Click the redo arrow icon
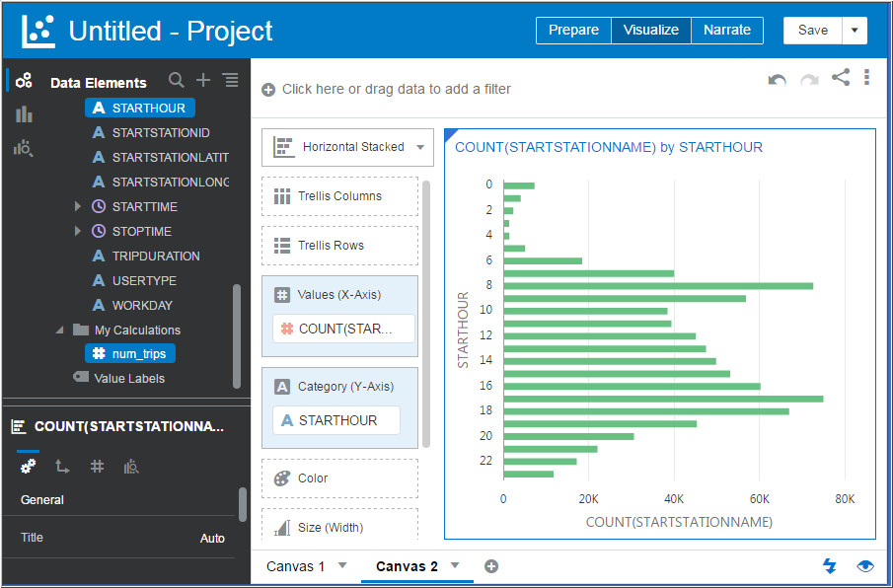Screen dimensions: 893x588 pyautogui.click(x=809, y=80)
